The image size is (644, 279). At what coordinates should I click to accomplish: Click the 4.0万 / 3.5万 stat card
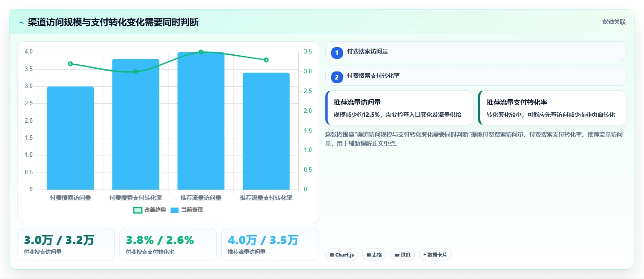click(270, 244)
